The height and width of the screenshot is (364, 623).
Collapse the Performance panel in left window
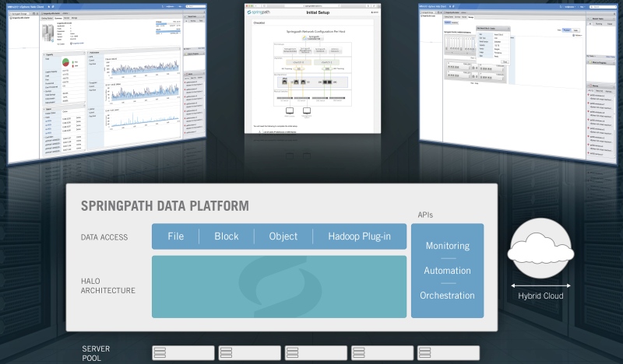click(x=89, y=52)
